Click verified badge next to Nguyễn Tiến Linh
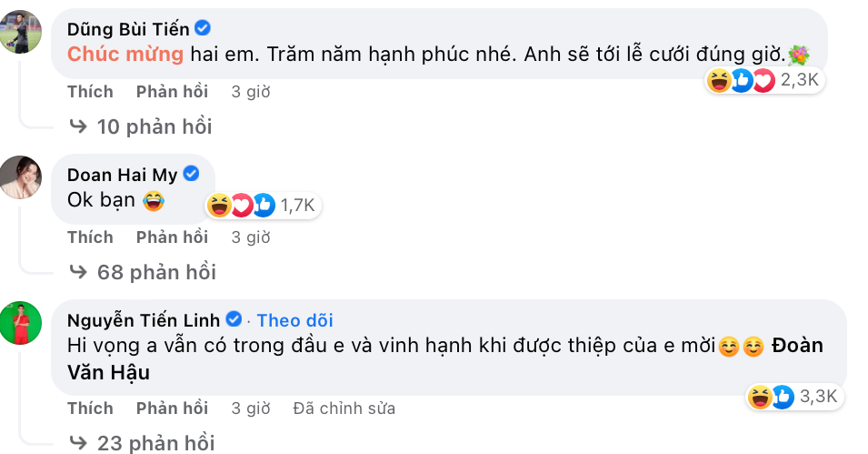The width and height of the screenshot is (868, 454). pos(234,319)
